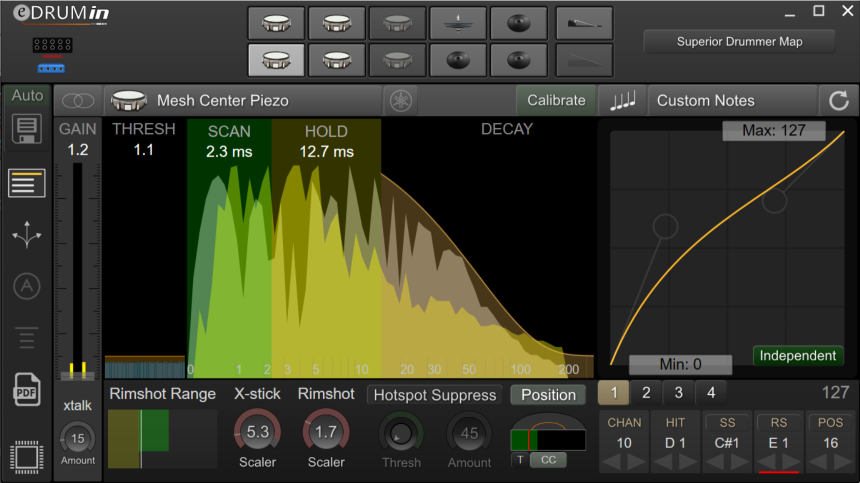Toggle the SS note label
Screen dimensions: 860x483
coord(727,423)
